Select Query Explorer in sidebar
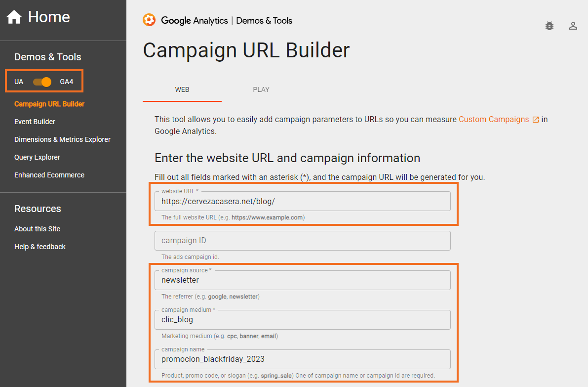 (37, 157)
